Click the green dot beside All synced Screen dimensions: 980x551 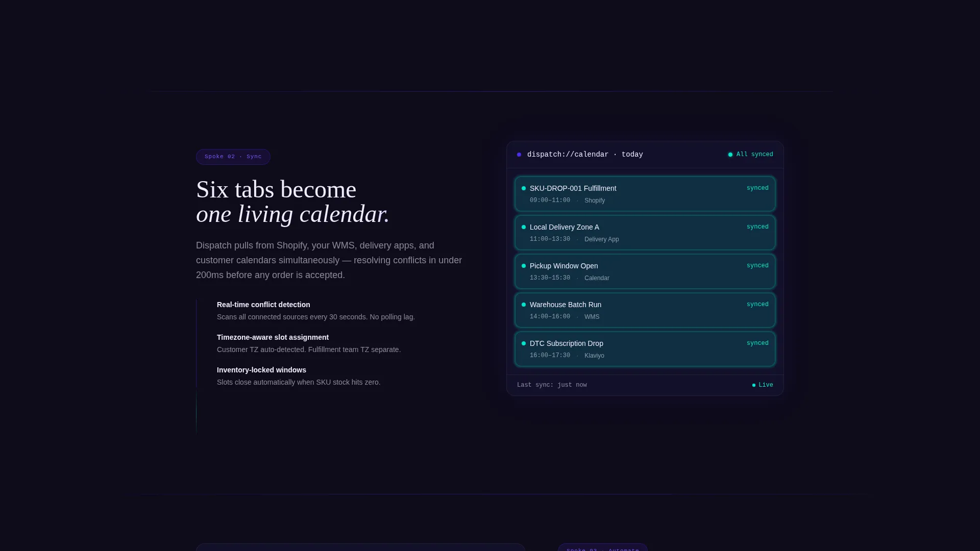(730, 155)
